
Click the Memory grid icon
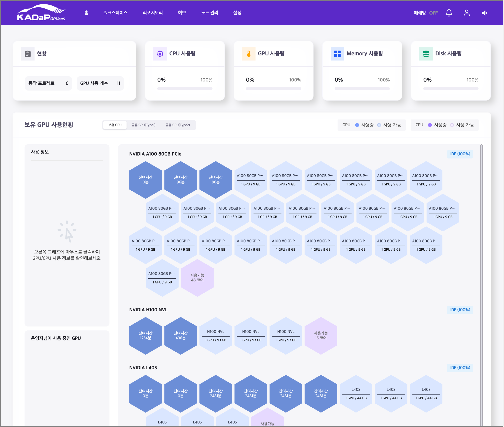pyautogui.click(x=337, y=53)
